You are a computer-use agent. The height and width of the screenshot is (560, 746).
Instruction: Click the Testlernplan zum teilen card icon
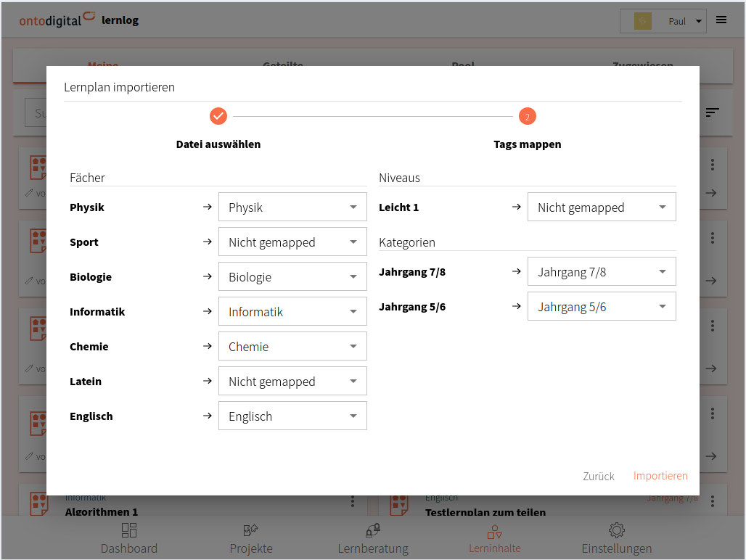pos(399,505)
